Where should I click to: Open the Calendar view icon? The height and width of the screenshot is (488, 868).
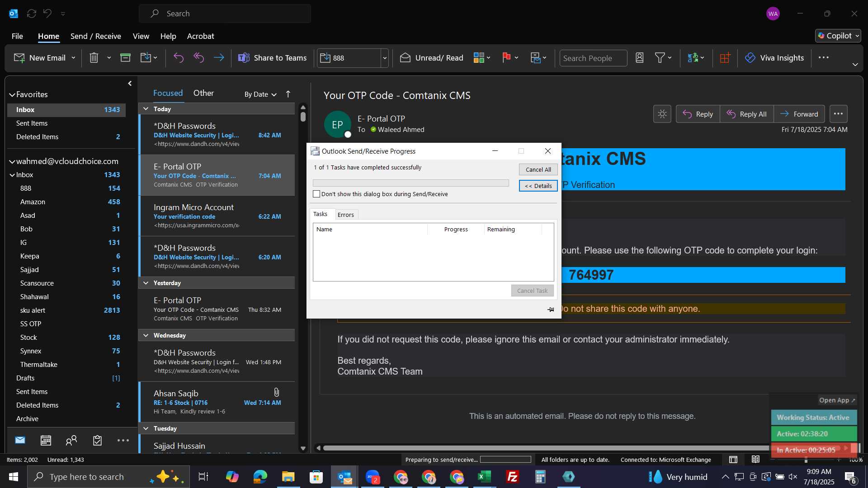tap(46, 440)
